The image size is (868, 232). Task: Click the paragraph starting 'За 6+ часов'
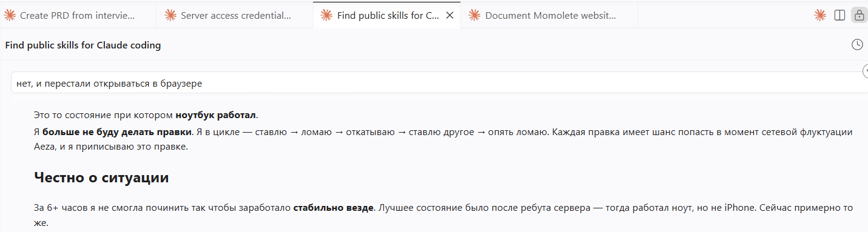[443, 216]
